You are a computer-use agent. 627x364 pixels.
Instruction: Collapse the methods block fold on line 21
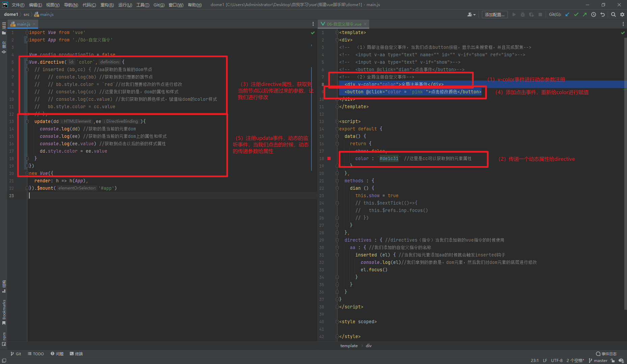pos(337,181)
